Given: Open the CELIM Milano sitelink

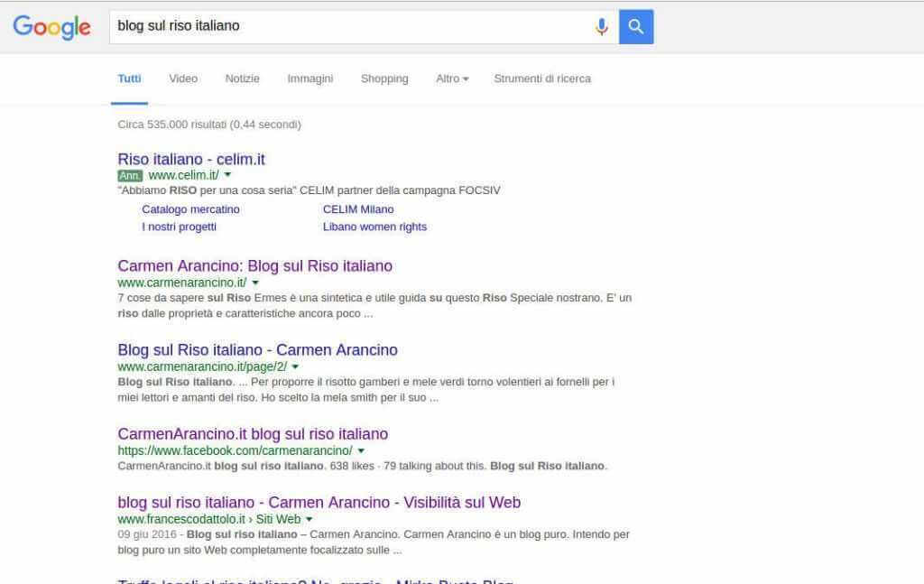Looking at the screenshot, I should click(358, 209).
